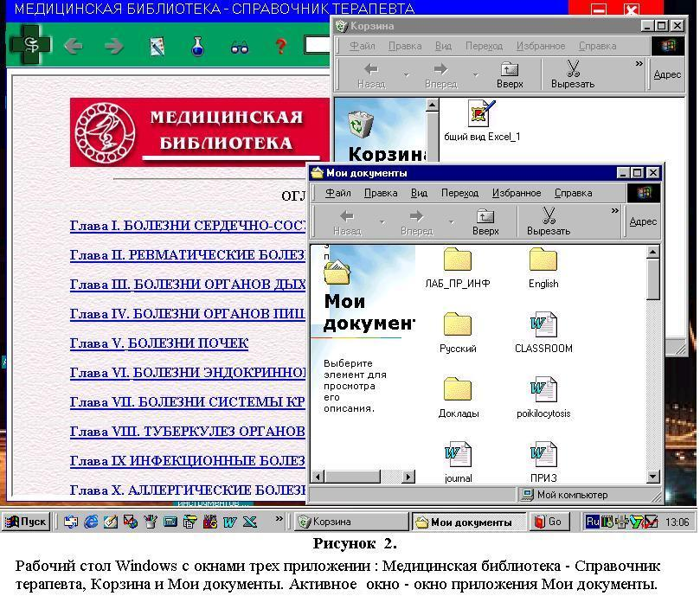Select the English folder

click(x=543, y=269)
